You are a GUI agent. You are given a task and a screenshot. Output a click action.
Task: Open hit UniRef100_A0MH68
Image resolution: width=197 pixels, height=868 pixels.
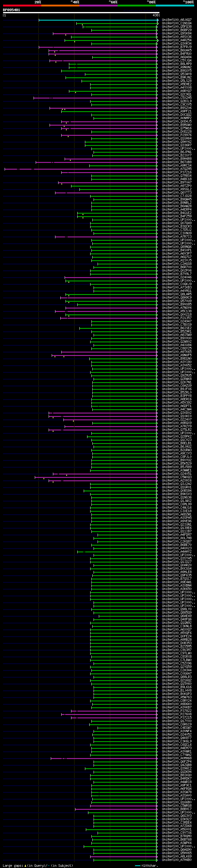(x=177, y=758)
